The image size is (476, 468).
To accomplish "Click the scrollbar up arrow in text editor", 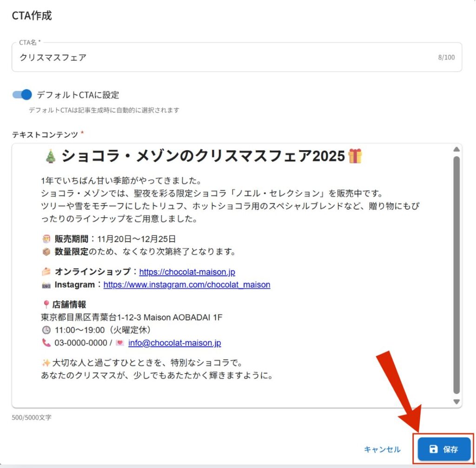I will 456,149.
